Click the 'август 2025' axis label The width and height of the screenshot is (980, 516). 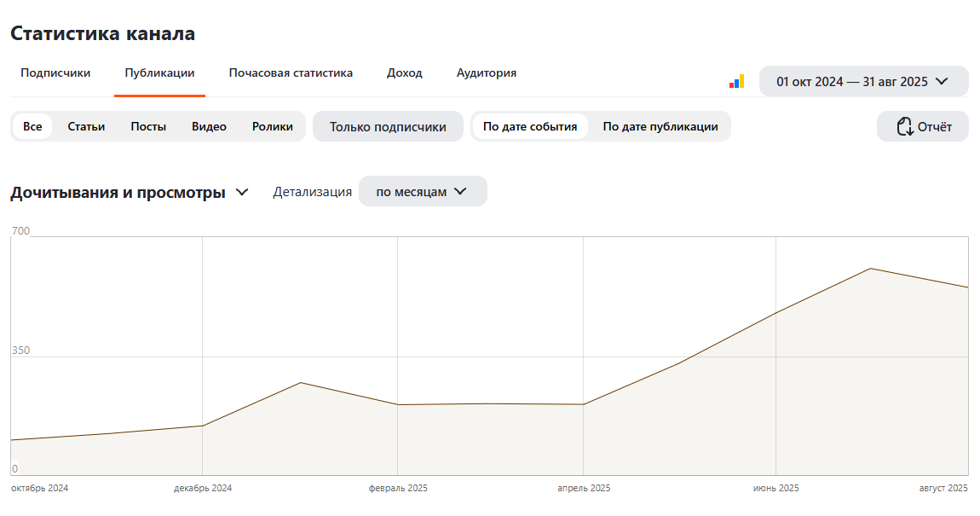pyautogui.click(x=943, y=488)
